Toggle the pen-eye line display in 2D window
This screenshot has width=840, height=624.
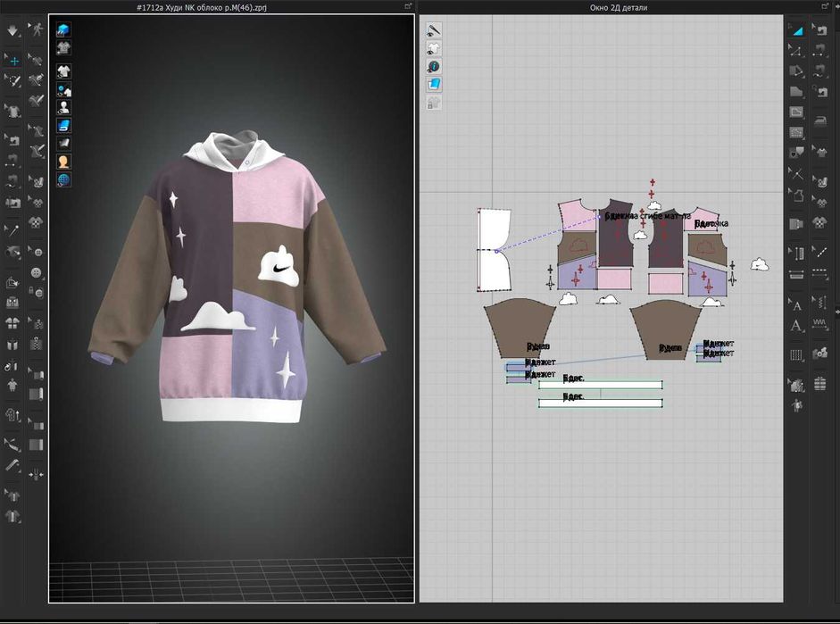tap(434, 30)
